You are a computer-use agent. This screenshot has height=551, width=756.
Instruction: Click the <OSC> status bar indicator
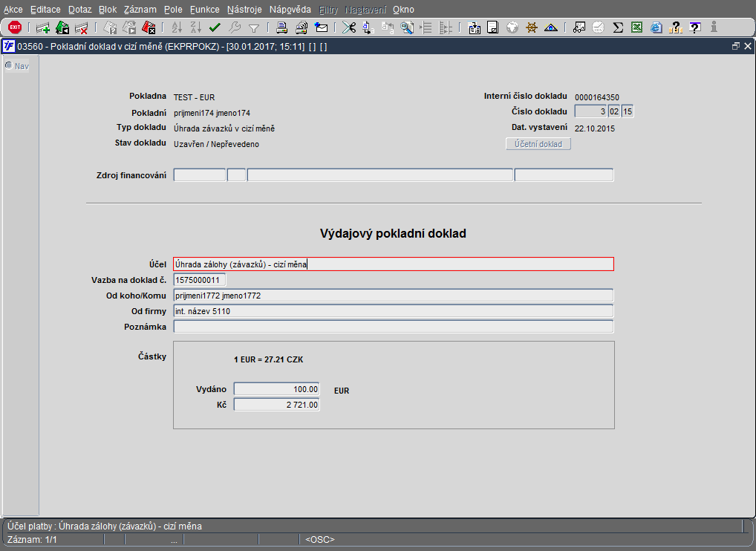point(320,539)
